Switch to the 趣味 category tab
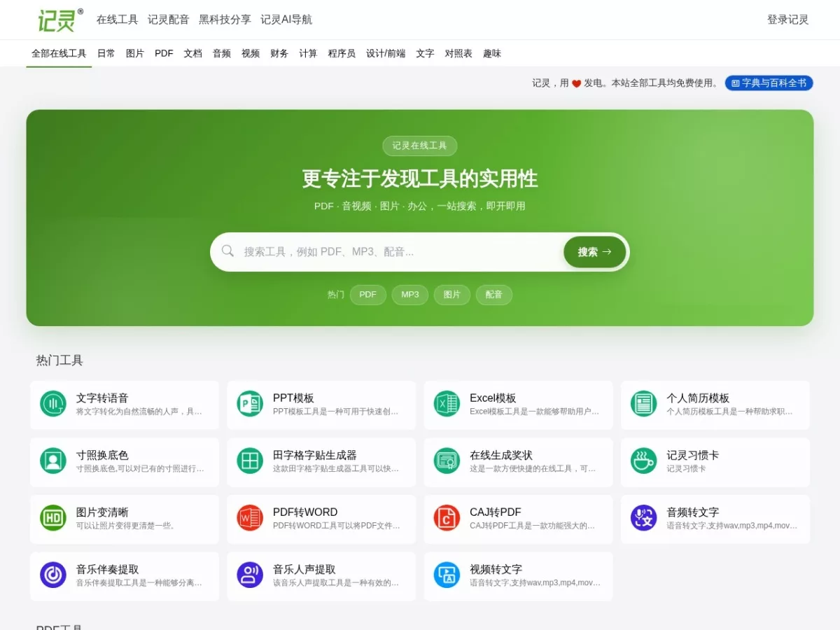 pos(492,53)
